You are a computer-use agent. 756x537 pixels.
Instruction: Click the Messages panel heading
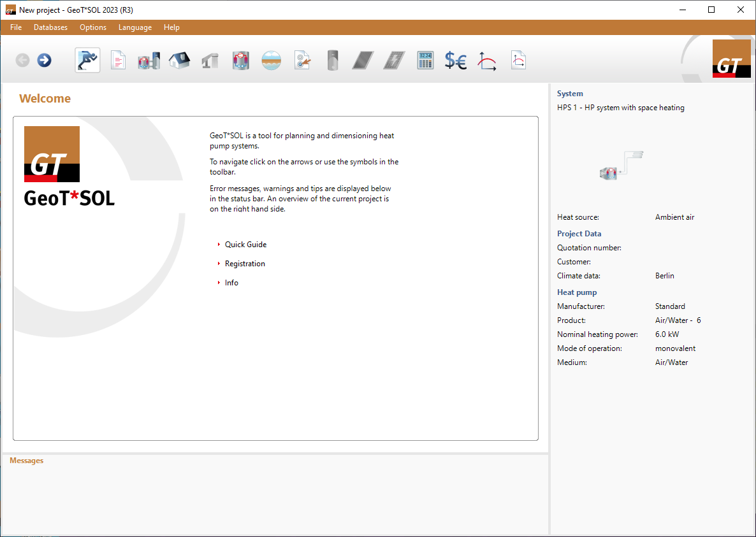[x=27, y=461]
